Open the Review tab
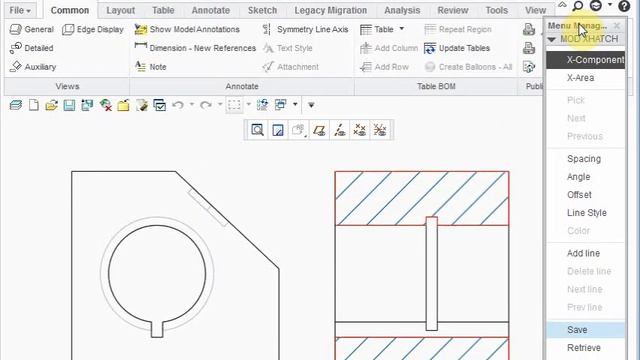 point(453,10)
